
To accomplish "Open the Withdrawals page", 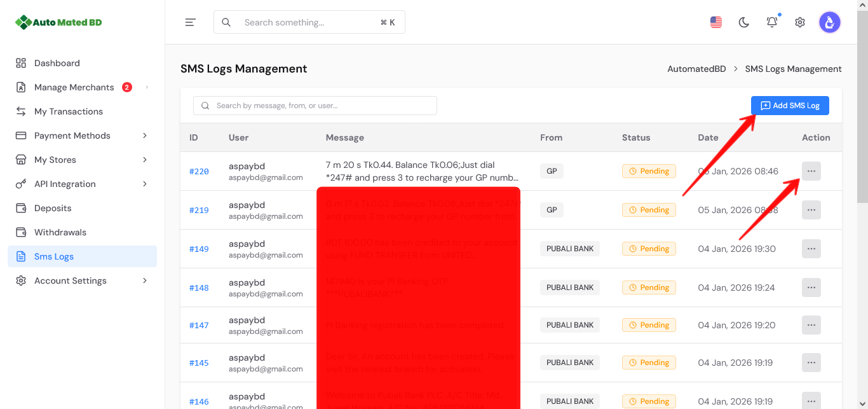I will (x=60, y=232).
